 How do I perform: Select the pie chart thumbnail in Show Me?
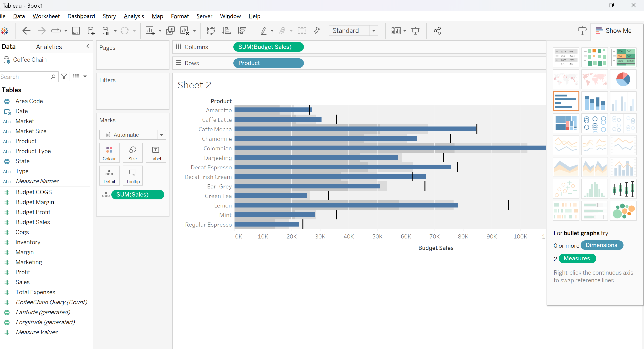point(623,79)
